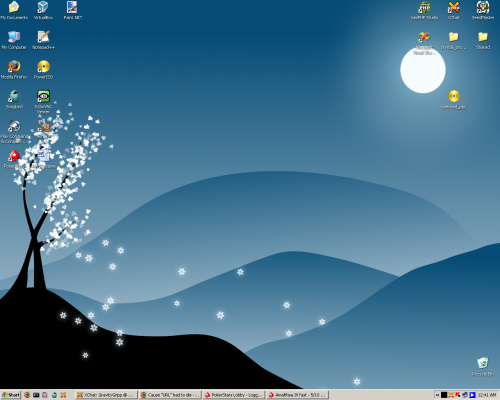The height and width of the screenshot is (400, 500).
Task: Launch PHP Studio desktop shortcut
Action: pos(424,10)
